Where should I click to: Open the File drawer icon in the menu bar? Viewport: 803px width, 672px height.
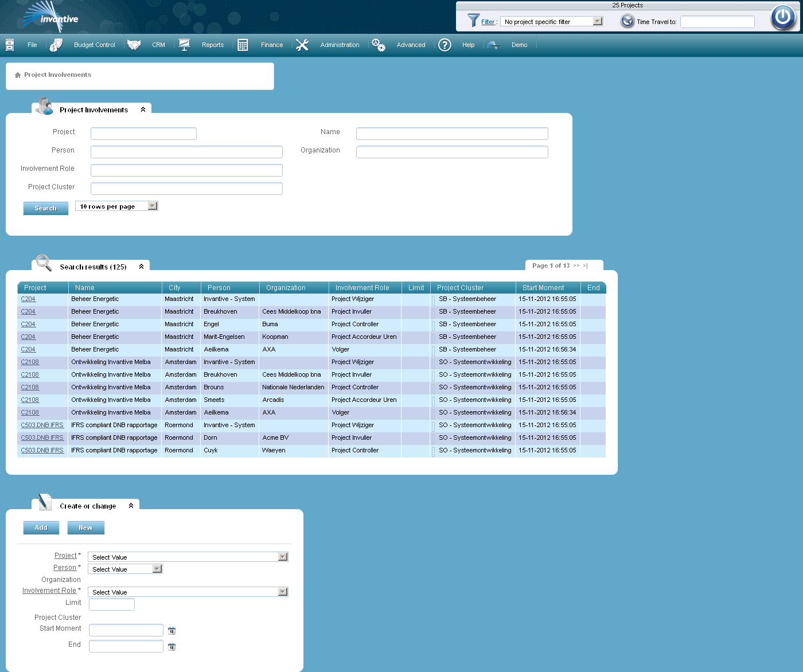[9, 44]
